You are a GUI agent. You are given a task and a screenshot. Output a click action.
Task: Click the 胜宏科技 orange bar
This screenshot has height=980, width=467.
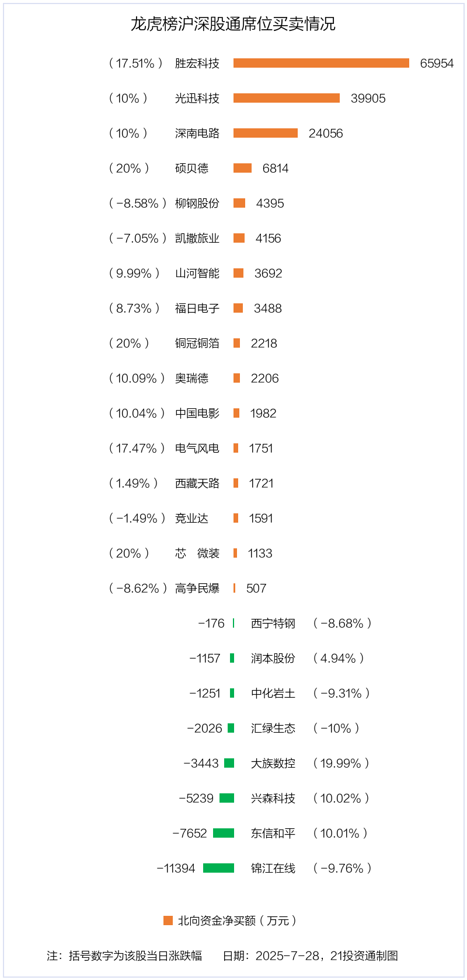[x=321, y=63]
